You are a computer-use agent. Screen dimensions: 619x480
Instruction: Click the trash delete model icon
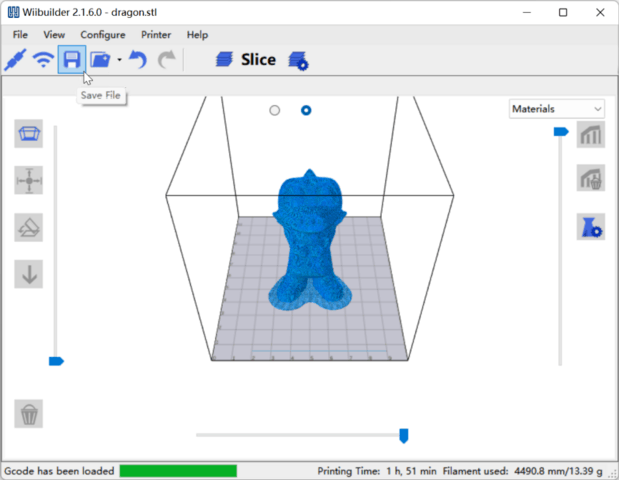pos(29,413)
